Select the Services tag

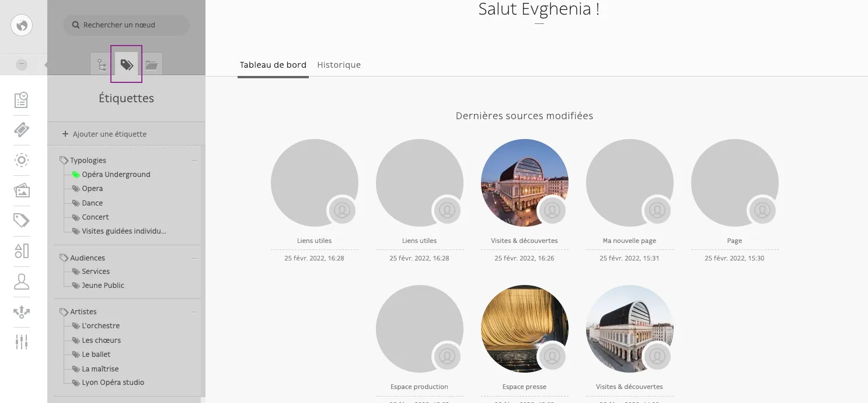coord(96,271)
